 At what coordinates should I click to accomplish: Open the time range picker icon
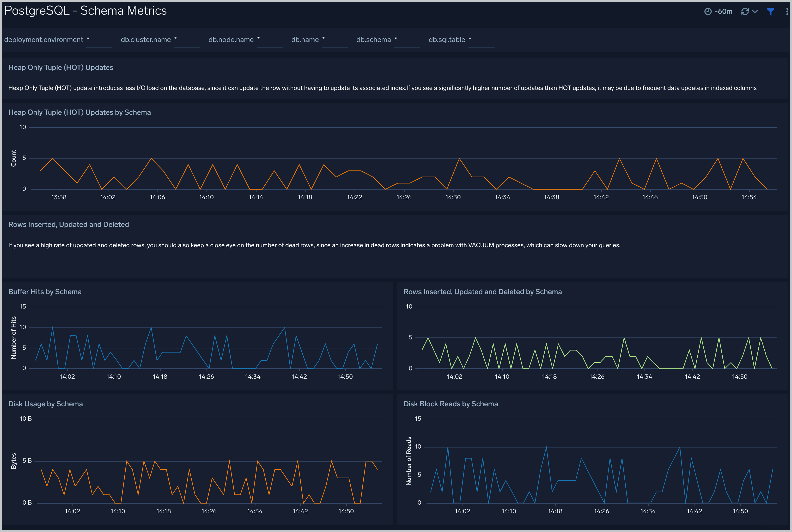711,11
